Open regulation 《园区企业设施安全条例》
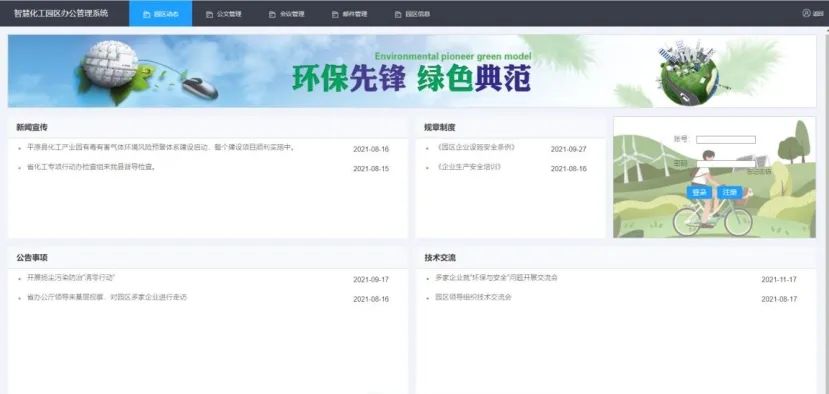This screenshot has height=394, width=829. click(x=476, y=147)
